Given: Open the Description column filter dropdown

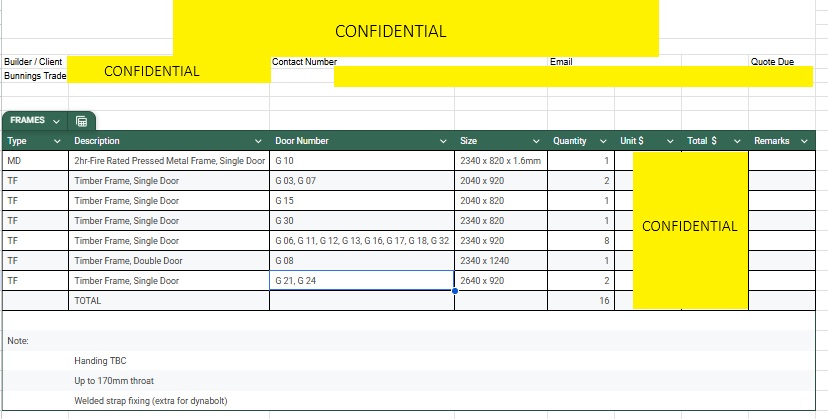Looking at the screenshot, I should click(258, 141).
